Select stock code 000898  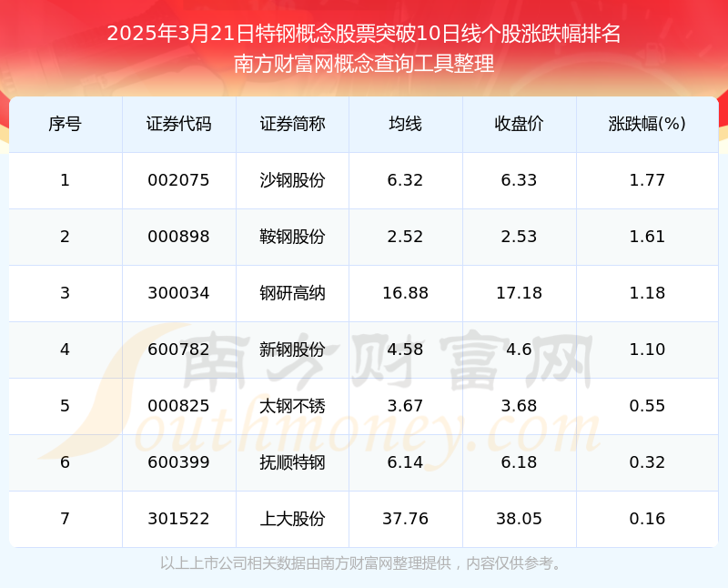point(178,237)
